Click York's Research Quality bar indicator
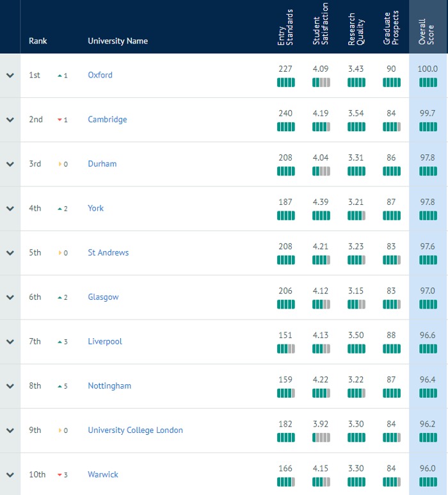 [356, 216]
